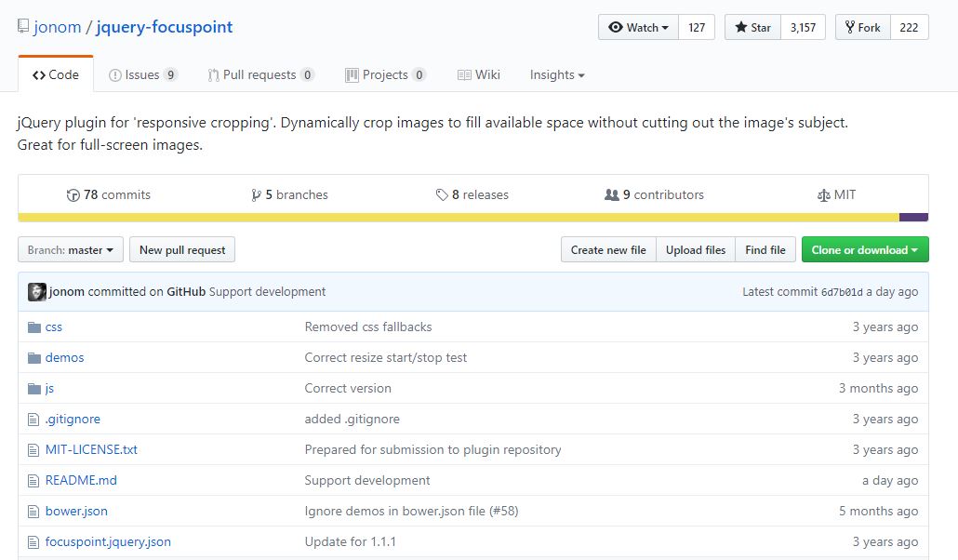Open the MIT-LICENSE.txt file

pyautogui.click(x=92, y=450)
